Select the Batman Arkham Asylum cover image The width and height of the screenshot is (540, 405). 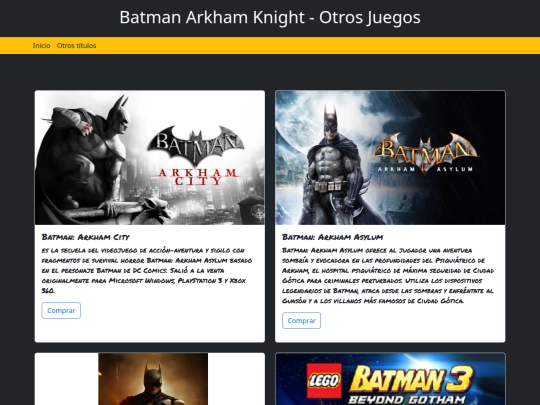(390, 158)
